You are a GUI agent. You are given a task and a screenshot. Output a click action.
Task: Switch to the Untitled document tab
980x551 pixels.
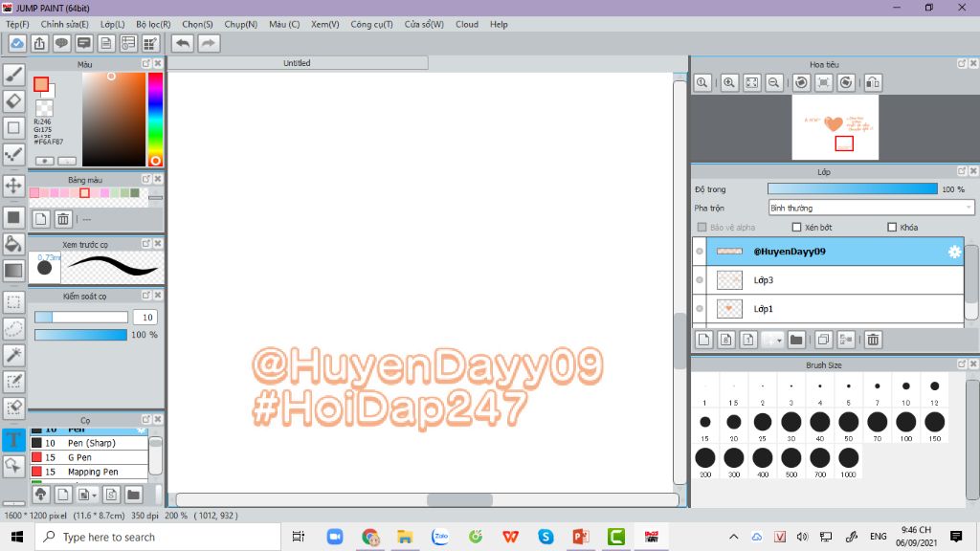point(298,63)
